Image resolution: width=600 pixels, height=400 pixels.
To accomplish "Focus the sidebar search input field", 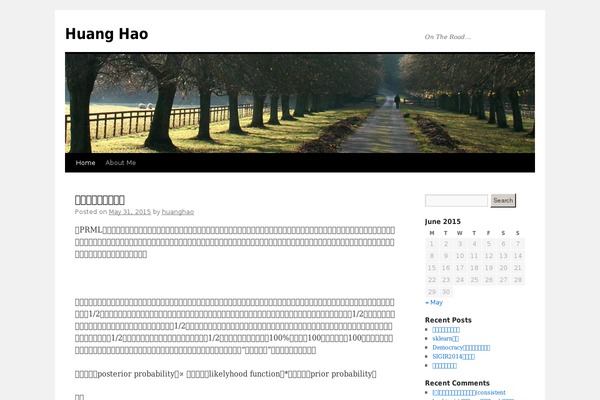I will pyautogui.click(x=456, y=201).
